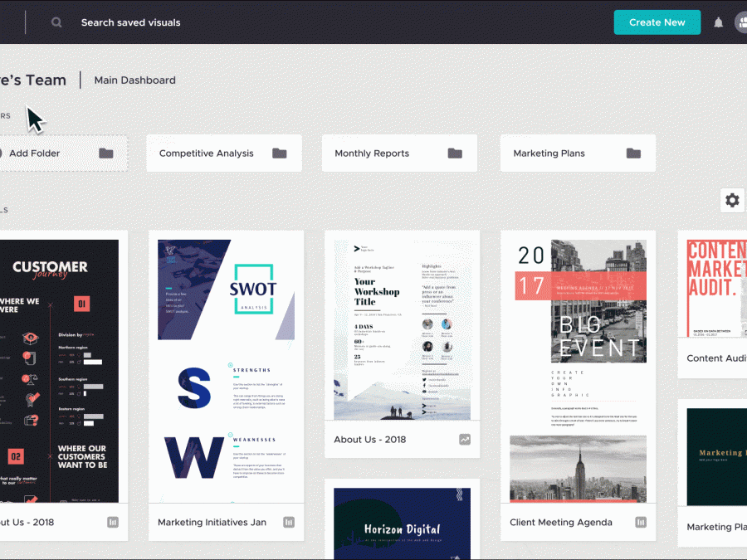The width and height of the screenshot is (747, 560).
Task: Open the SWOT Analysis thumbnail
Action: (x=226, y=371)
